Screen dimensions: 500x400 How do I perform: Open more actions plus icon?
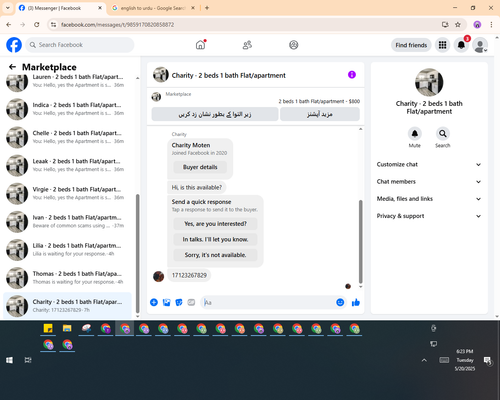tap(154, 302)
